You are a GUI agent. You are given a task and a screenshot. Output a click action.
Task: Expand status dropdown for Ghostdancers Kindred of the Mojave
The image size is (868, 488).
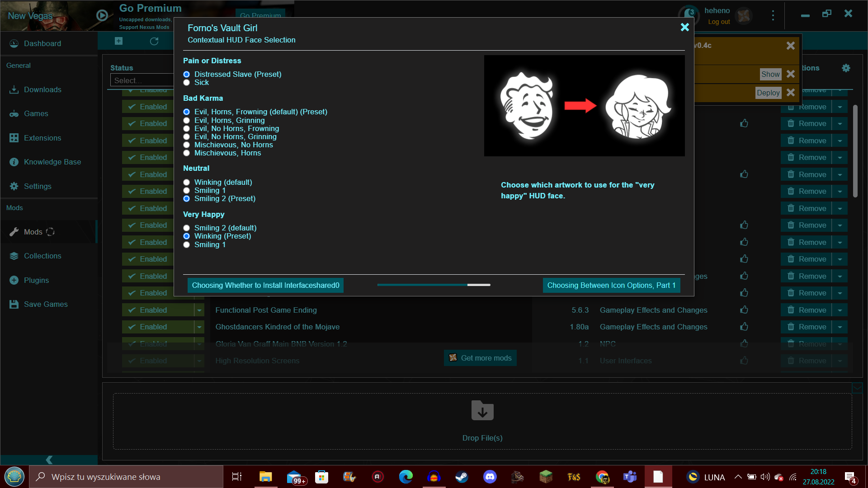199,327
